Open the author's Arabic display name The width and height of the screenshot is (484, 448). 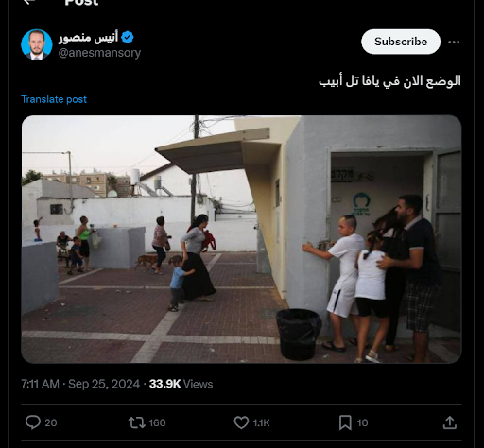tap(88, 38)
